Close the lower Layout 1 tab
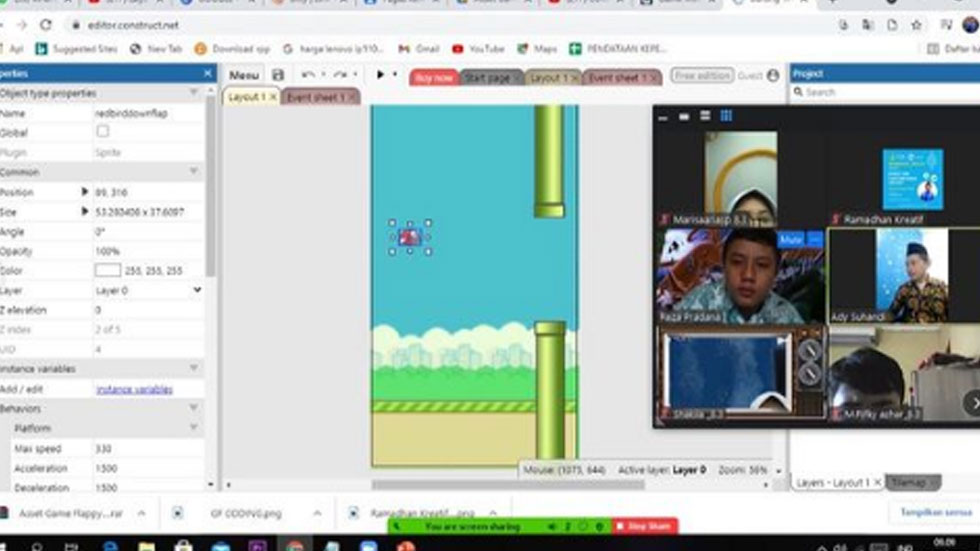Viewport: 980px width, 551px height. 273,97
